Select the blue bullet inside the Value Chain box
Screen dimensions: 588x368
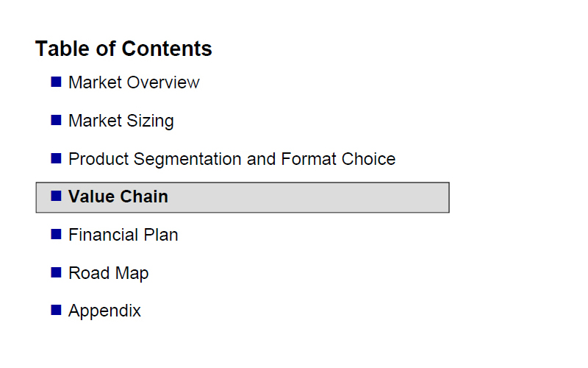tap(56, 196)
